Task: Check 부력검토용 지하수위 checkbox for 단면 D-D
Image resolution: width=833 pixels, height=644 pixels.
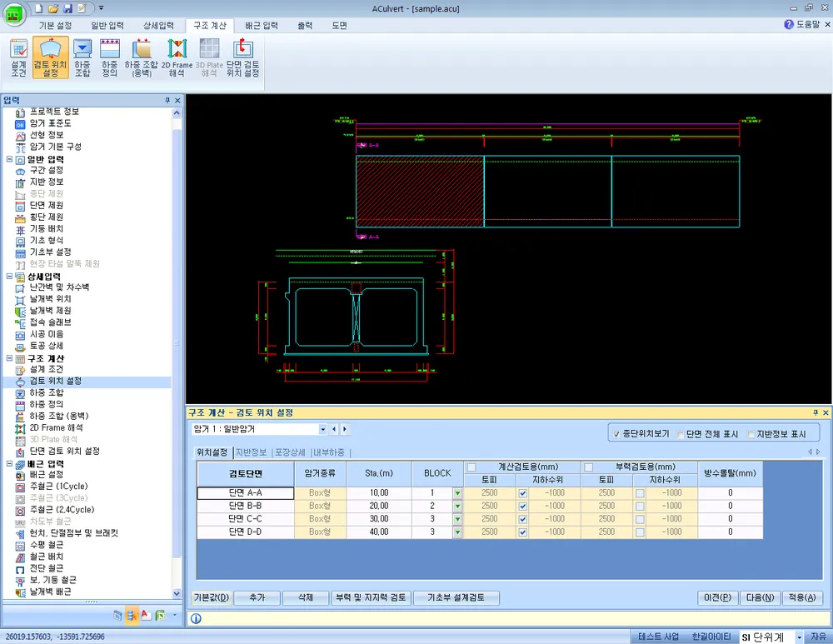Action: pos(640,532)
